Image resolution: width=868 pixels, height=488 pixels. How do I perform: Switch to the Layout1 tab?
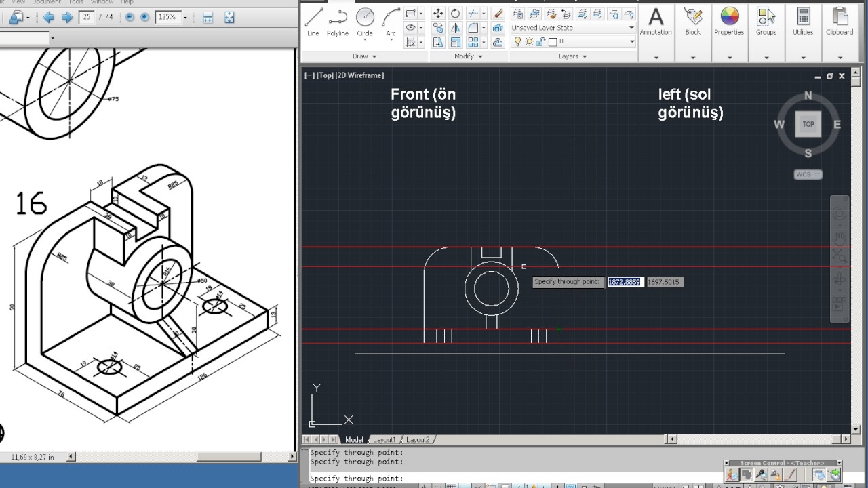(384, 440)
